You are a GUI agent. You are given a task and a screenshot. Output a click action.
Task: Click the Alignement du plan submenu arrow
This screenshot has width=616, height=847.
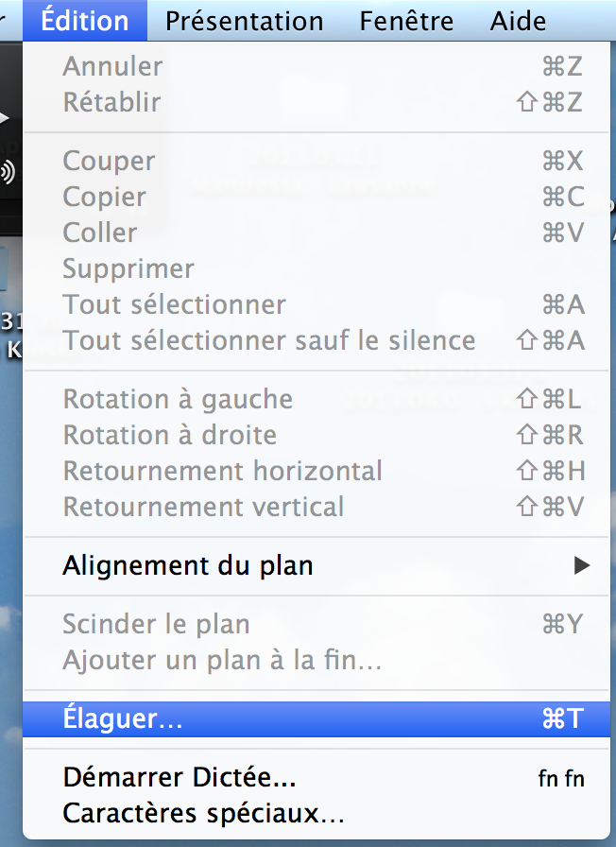click(x=581, y=566)
